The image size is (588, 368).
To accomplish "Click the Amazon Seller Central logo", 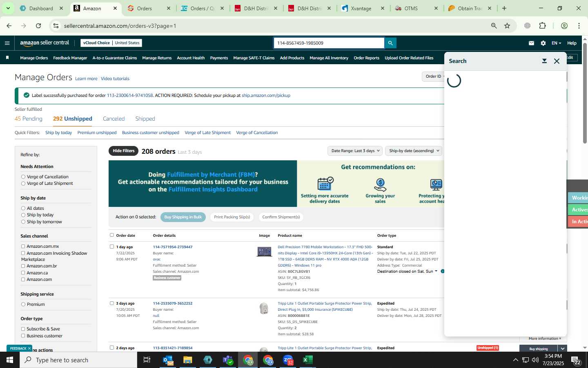I will [45, 43].
